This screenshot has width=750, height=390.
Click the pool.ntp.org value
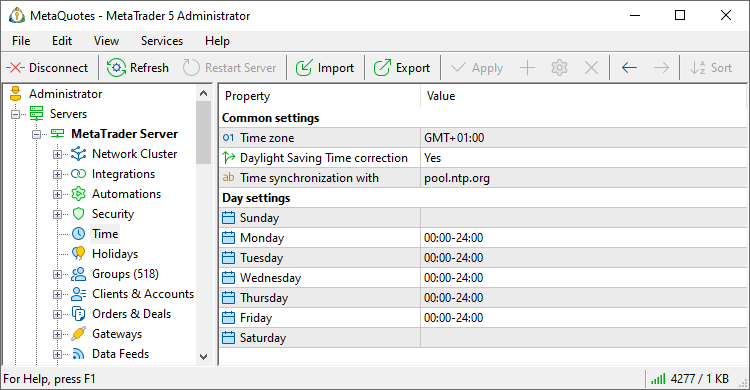[x=457, y=178]
